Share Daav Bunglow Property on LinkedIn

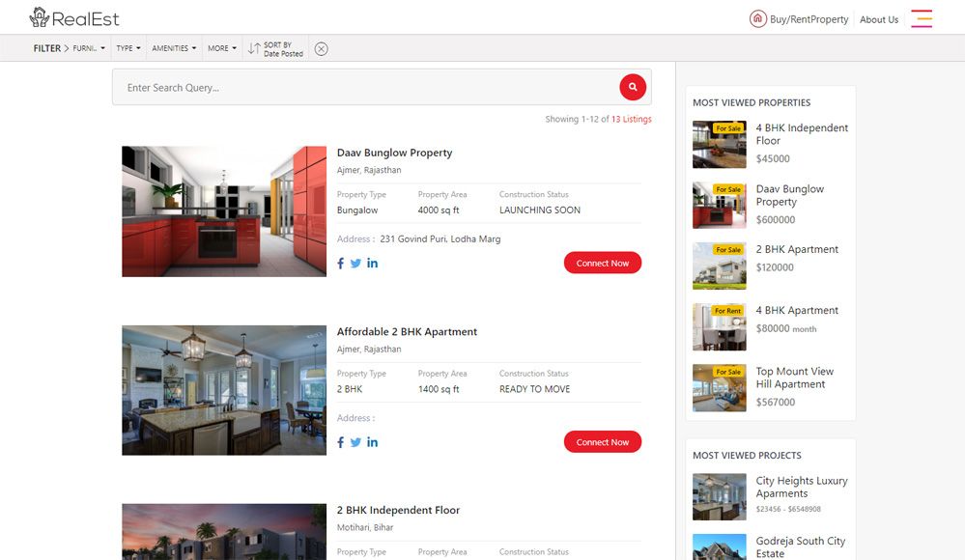point(372,263)
